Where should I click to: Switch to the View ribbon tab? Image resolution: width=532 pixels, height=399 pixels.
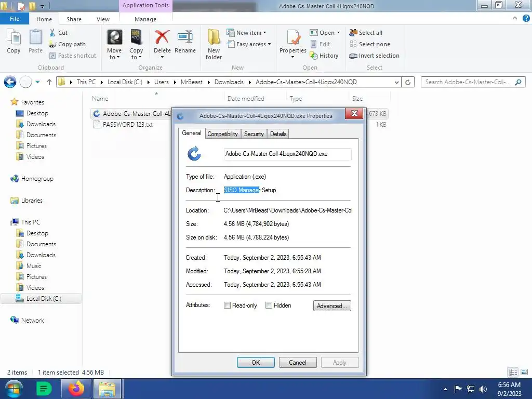pyautogui.click(x=103, y=19)
